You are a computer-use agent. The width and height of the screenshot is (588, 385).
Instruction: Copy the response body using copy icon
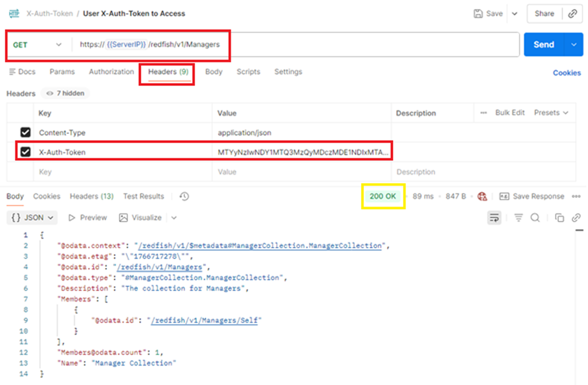(559, 218)
